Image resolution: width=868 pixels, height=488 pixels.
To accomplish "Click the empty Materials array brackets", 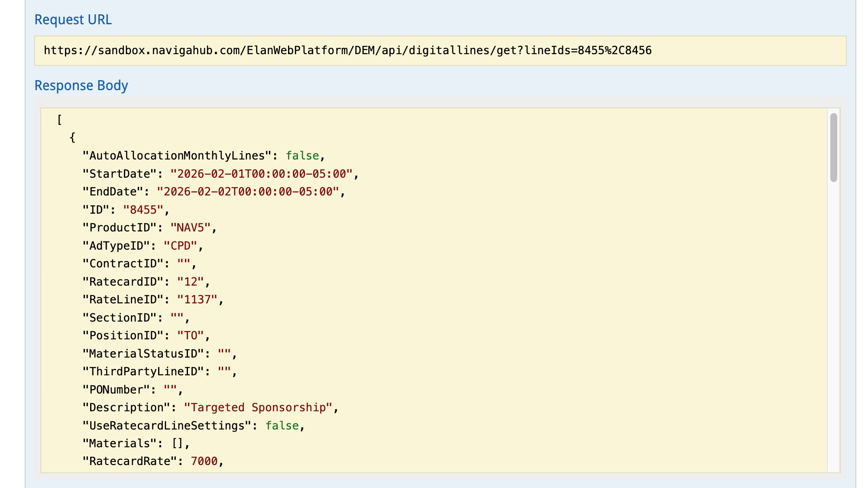I will click(178, 444).
